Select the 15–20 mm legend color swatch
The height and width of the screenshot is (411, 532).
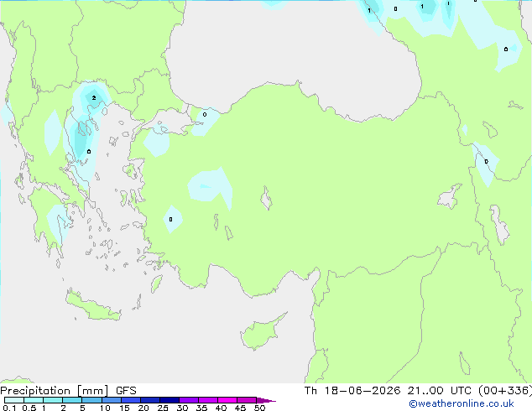(x=131, y=400)
